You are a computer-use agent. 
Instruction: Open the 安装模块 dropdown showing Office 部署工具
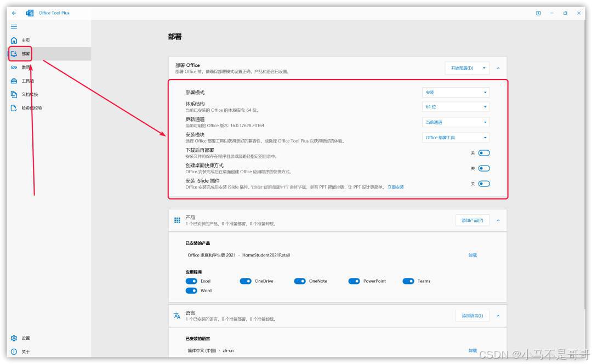456,138
